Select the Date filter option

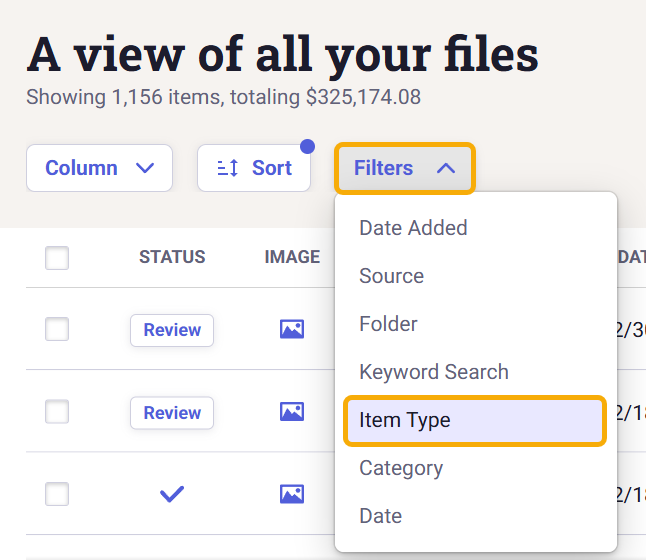[380, 516]
